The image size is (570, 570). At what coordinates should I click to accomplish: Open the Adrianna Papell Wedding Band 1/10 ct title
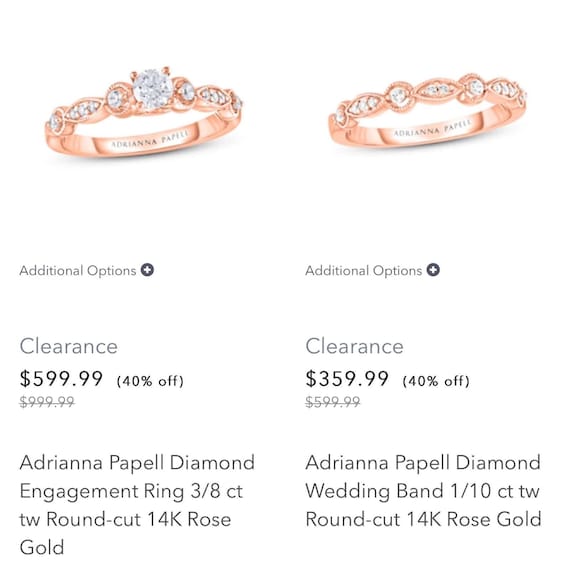tap(423, 491)
